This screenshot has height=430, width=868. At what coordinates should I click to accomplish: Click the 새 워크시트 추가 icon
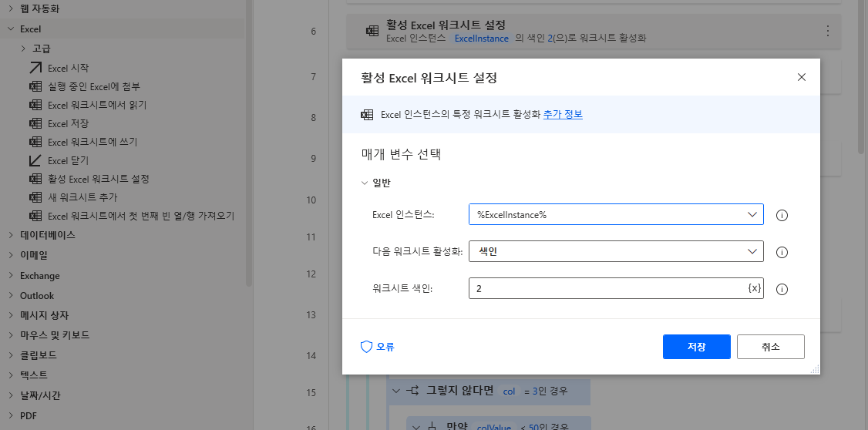[35, 197]
